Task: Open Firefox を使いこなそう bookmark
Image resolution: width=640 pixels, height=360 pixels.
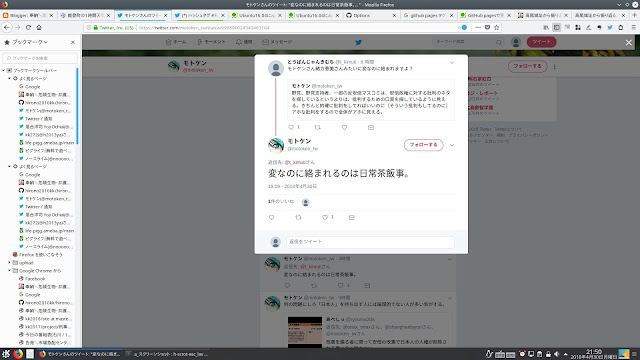Action: [38, 254]
